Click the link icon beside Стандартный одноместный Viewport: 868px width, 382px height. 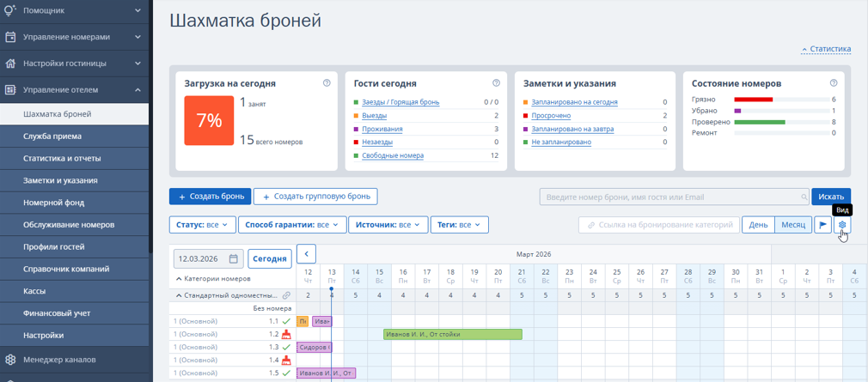[x=287, y=295]
